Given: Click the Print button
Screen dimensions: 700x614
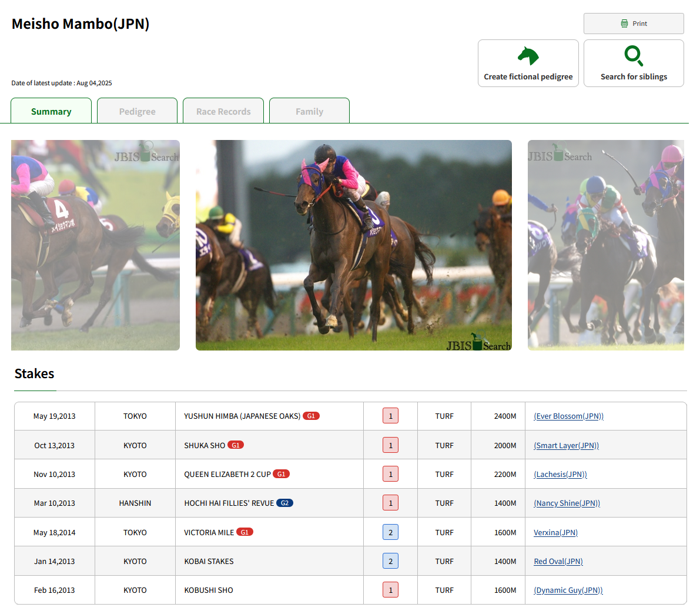Looking at the screenshot, I should [634, 24].
